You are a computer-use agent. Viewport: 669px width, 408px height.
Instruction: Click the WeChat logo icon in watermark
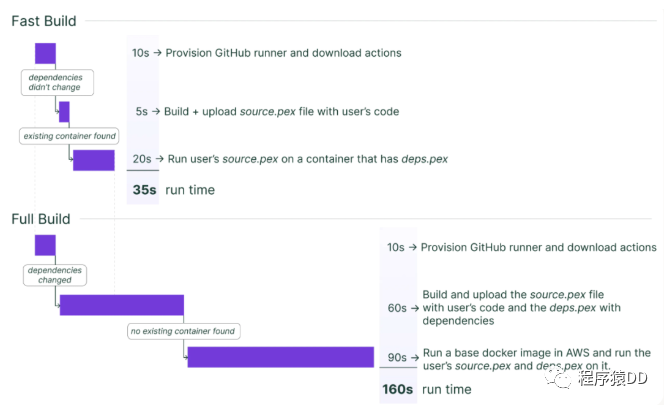point(558,378)
